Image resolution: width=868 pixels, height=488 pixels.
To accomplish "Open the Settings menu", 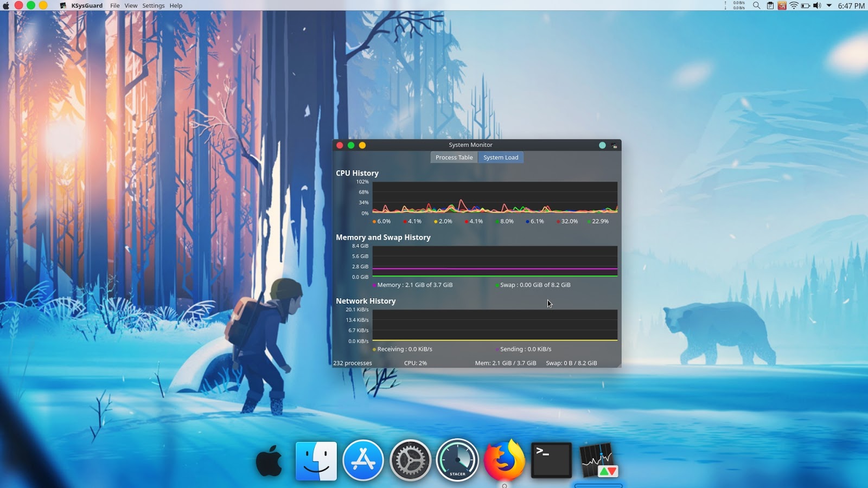I will [154, 5].
